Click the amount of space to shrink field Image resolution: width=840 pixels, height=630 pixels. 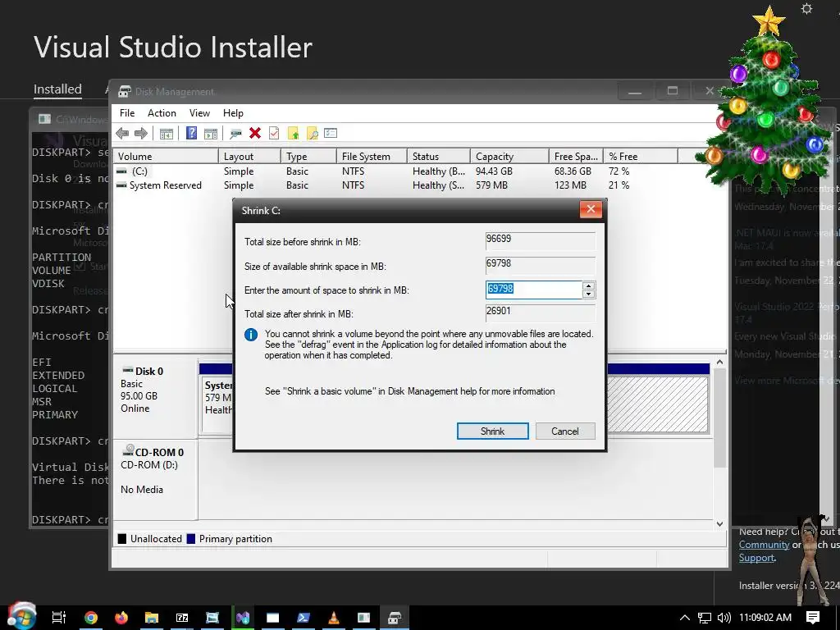(x=533, y=290)
